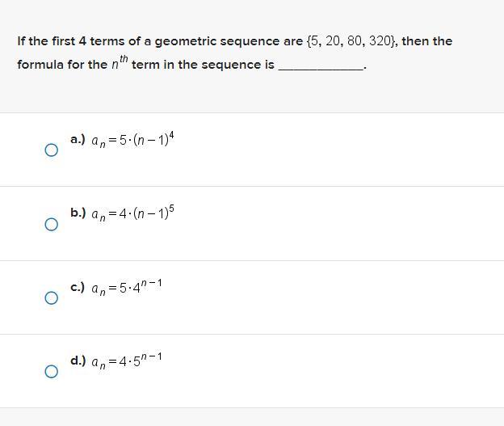Click "formula for the" in the question
Screen dimensions: 504x426
click(61, 65)
